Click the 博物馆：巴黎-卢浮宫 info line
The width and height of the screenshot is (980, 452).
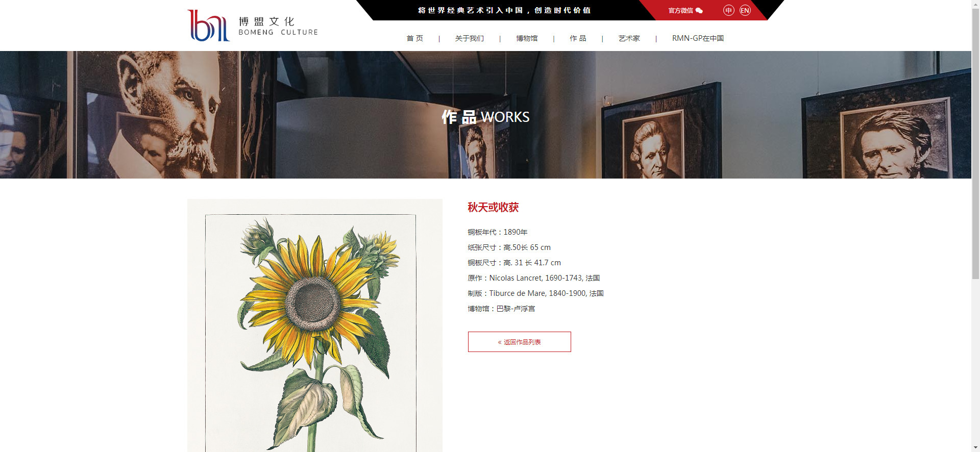pyautogui.click(x=501, y=309)
